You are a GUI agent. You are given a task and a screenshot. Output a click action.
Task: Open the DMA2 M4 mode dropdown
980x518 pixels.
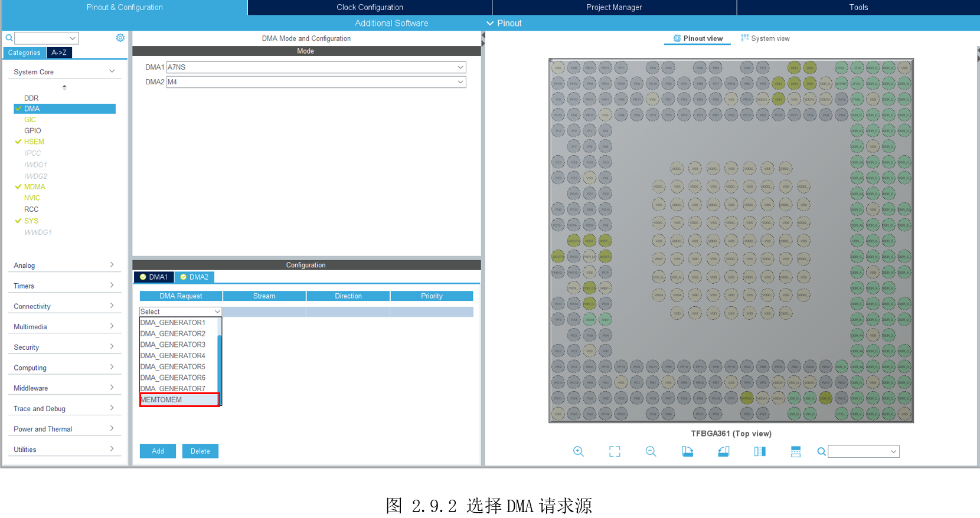coord(316,82)
